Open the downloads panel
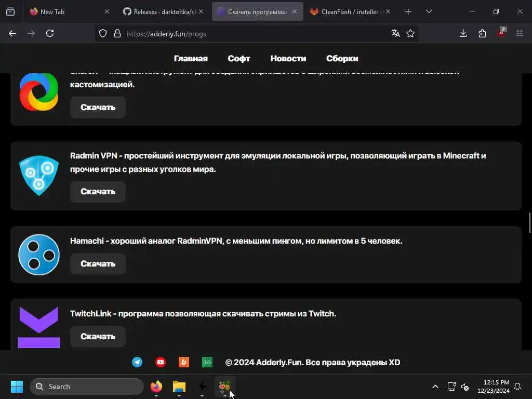The width and height of the screenshot is (532, 399). (x=463, y=33)
